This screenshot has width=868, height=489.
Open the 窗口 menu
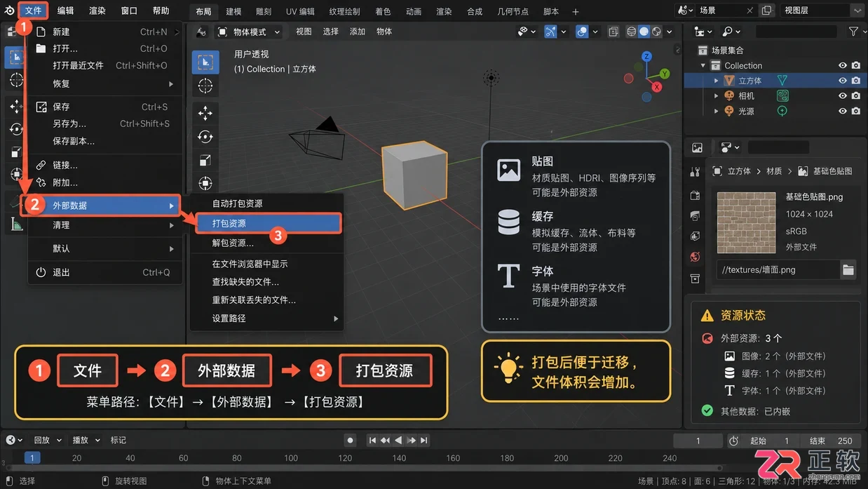point(129,11)
